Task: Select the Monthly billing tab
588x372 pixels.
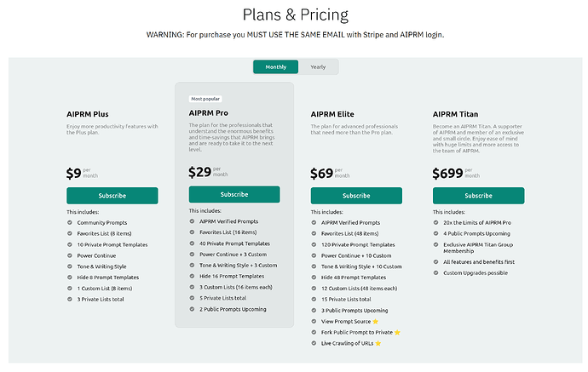Action: tap(276, 66)
